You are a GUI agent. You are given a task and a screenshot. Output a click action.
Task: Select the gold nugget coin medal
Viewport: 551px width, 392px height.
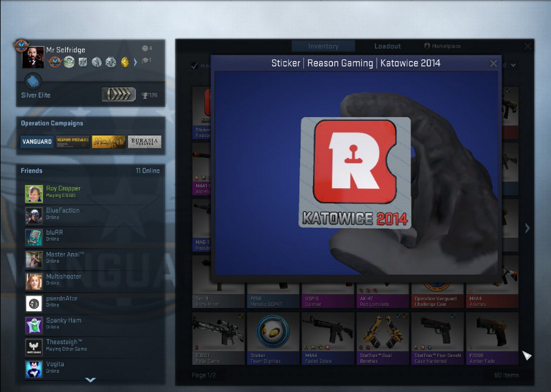pyautogui.click(x=125, y=62)
